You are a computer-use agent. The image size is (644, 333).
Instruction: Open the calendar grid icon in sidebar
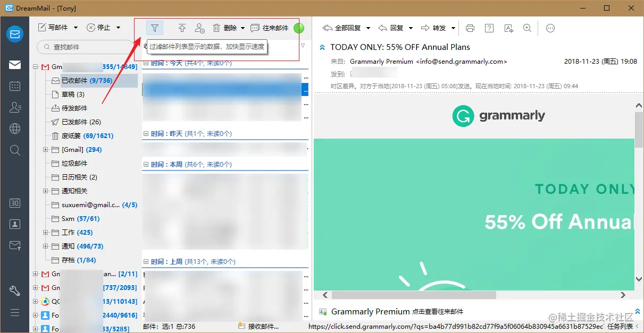point(15,86)
